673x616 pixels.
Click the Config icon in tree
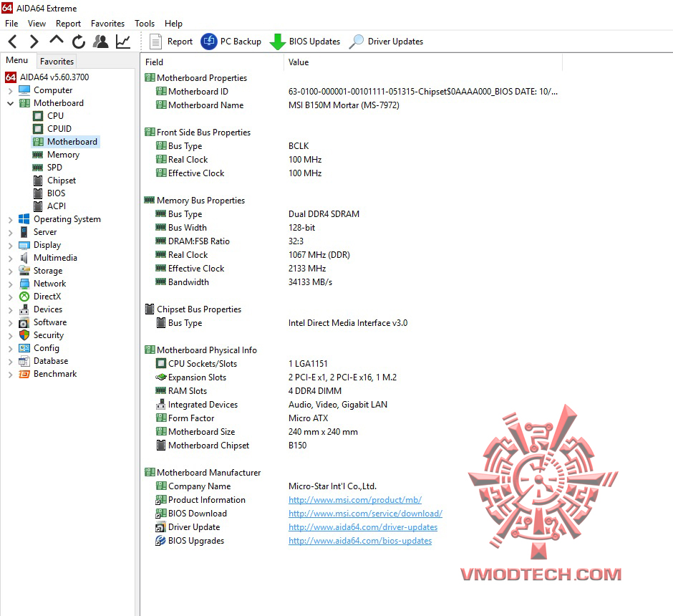[24, 348]
